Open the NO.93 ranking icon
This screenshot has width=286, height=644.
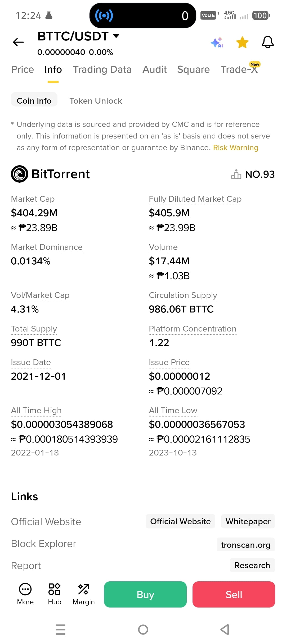(236, 174)
